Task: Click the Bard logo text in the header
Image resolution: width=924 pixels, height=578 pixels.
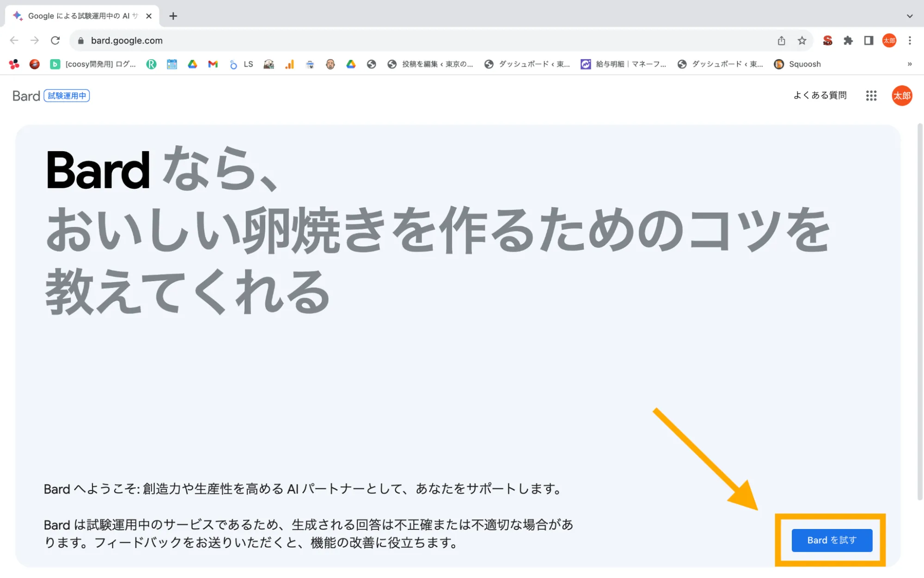Action: pos(26,96)
